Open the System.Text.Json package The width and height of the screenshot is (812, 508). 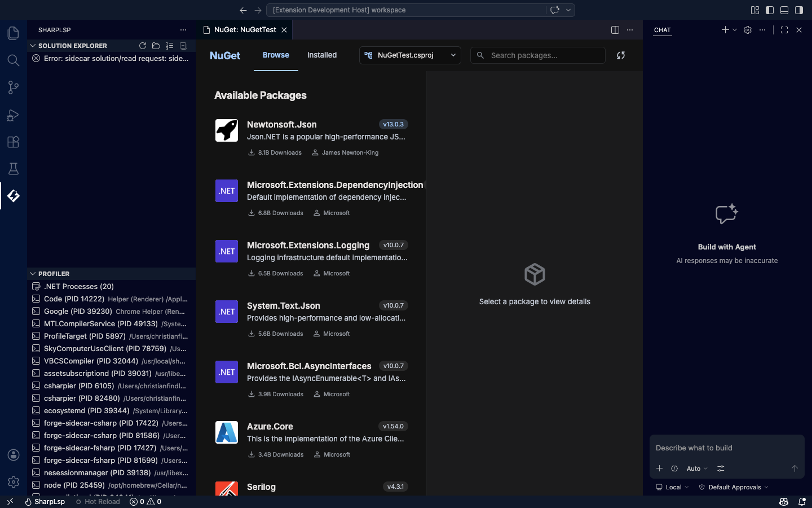311,319
